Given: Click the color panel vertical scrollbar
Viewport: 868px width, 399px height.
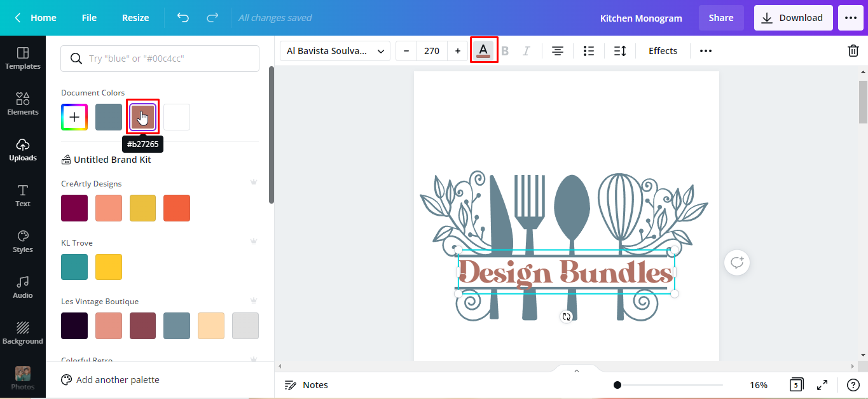Looking at the screenshot, I should click(x=272, y=135).
